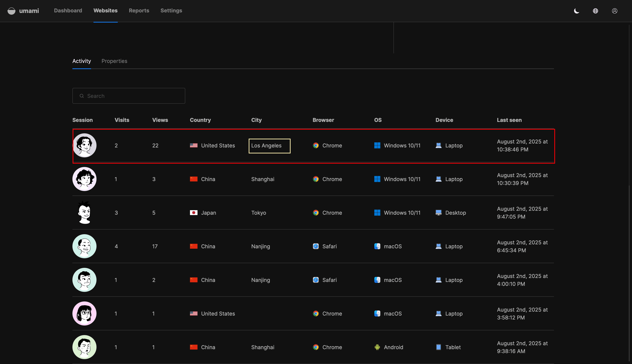Open the Settings nav link
Viewport: 632px width, 364px height.
171,11
